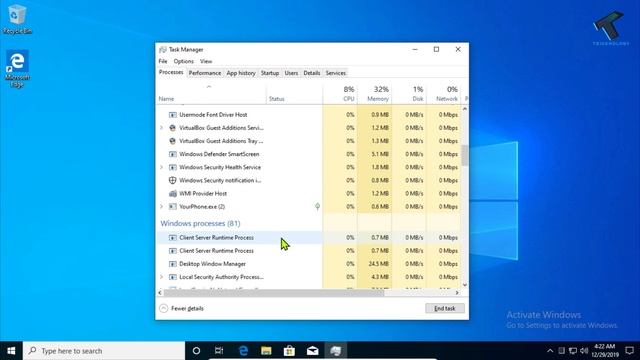Launch Edge from the taskbar
Image resolution: width=640 pixels, height=360 pixels.
243,351
